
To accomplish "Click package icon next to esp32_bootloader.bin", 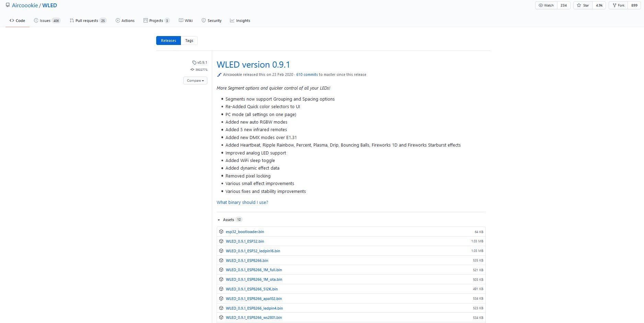I will 221,232.
